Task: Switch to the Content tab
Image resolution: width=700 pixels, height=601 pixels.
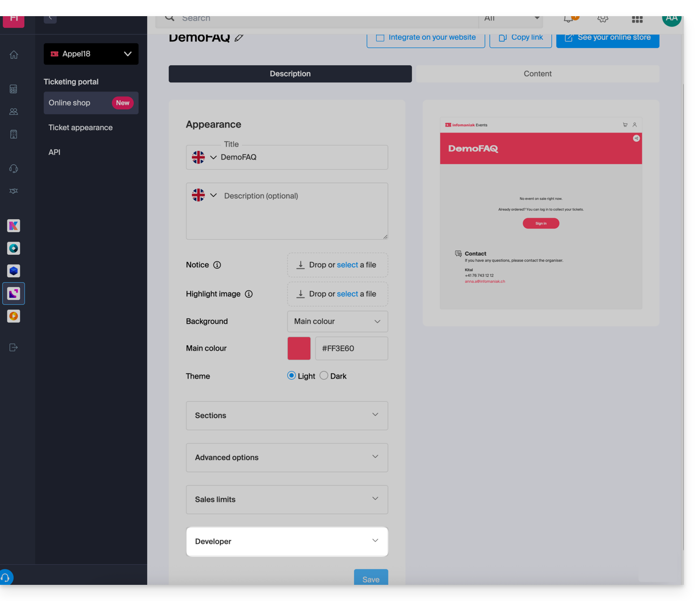Action: click(x=537, y=74)
